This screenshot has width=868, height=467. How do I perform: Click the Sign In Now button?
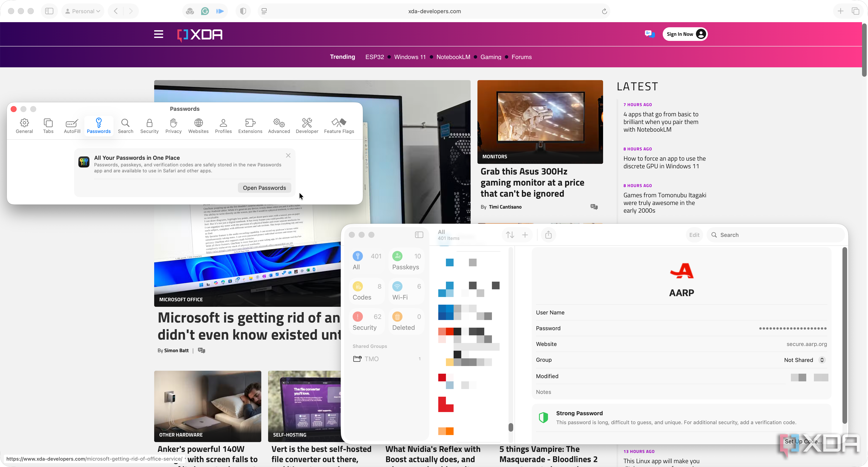coord(685,34)
